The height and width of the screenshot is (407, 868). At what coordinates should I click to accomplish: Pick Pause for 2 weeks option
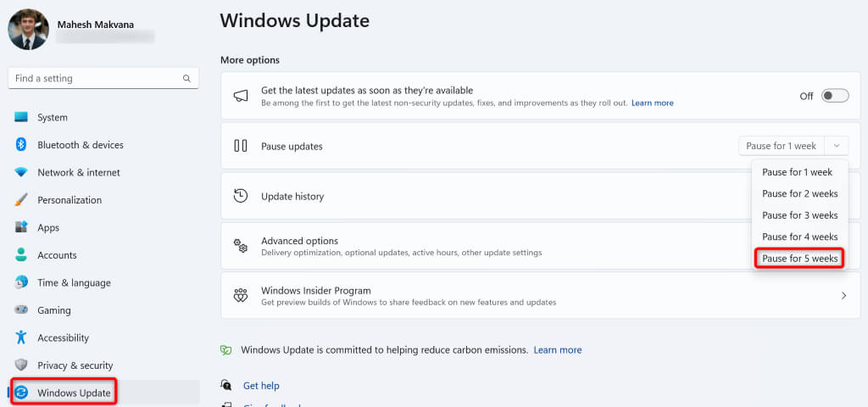coord(799,193)
